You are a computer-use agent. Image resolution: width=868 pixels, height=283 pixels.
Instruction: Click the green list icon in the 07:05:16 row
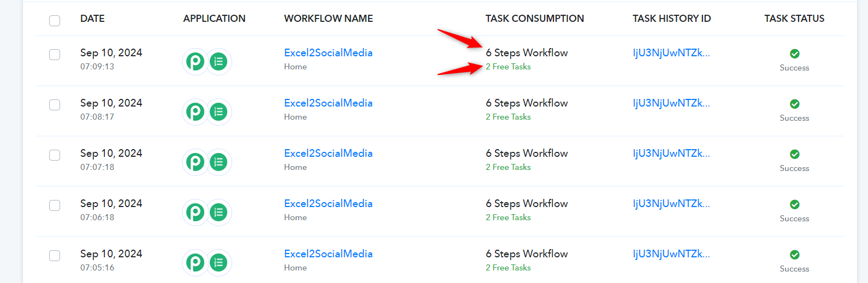pyautogui.click(x=219, y=263)
